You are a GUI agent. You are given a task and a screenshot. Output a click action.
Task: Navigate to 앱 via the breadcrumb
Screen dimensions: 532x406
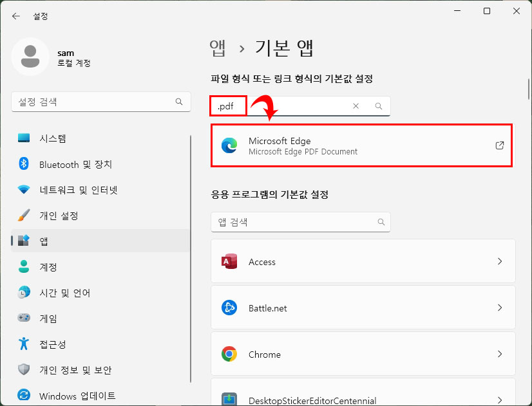pos(217,48)
